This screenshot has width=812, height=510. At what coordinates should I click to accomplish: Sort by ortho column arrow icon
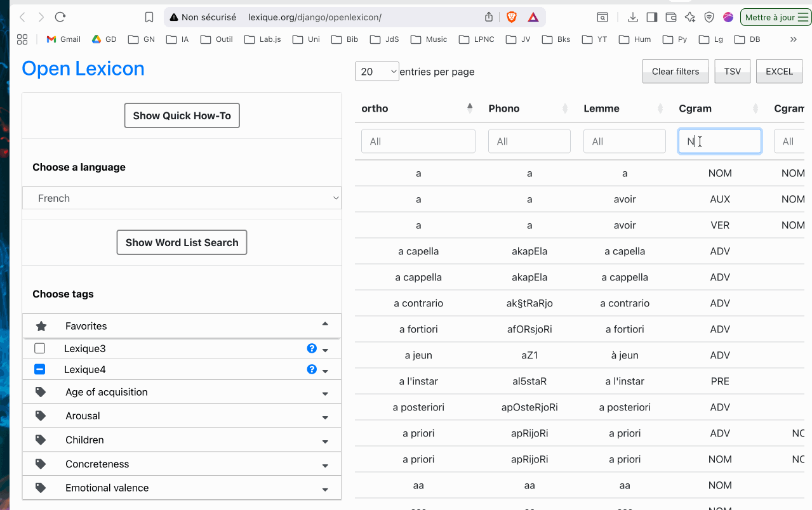(x=470, y=108)
